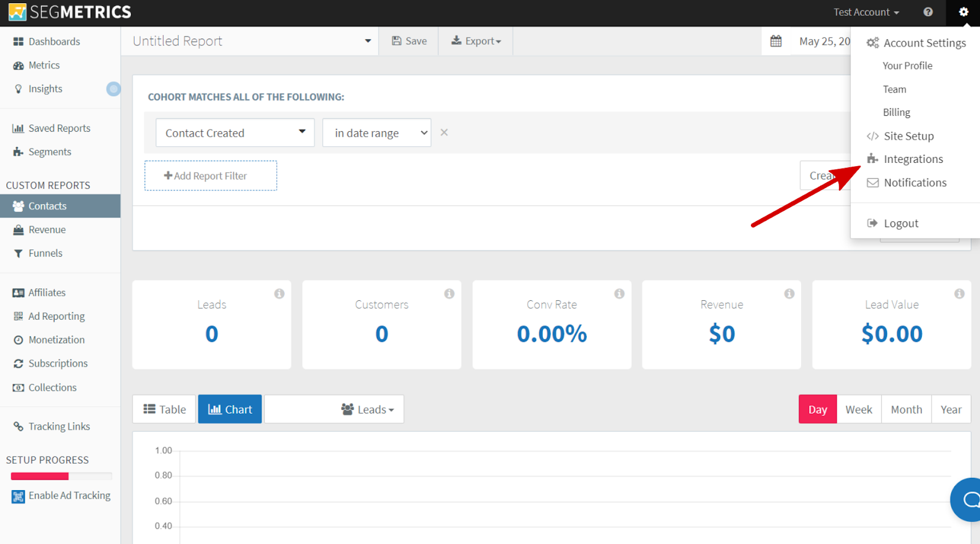This screenshot has height=544, width=980.
Task: Click the Collections money icon
Action: pos(18,388)
